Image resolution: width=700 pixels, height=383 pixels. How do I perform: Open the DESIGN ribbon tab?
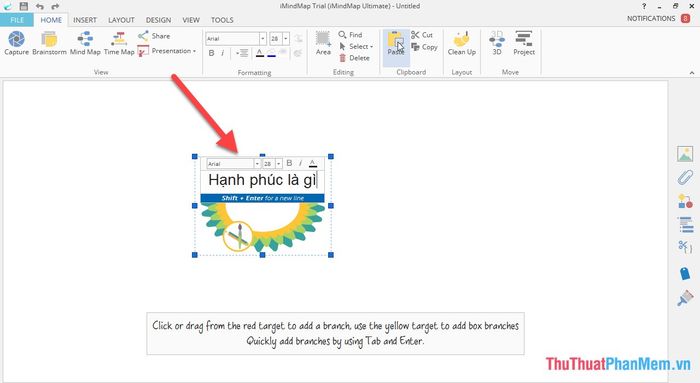click(x=158, y=20)
